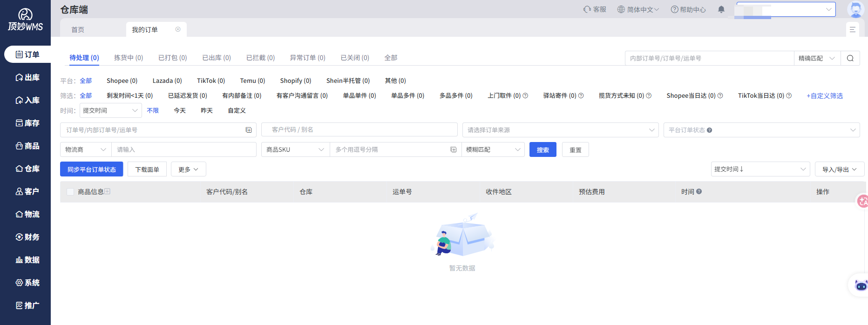The height and width of the screenshot is (325, 868).
Task: Open the 物流商 dropdown
Action: [x=86, y=149]
